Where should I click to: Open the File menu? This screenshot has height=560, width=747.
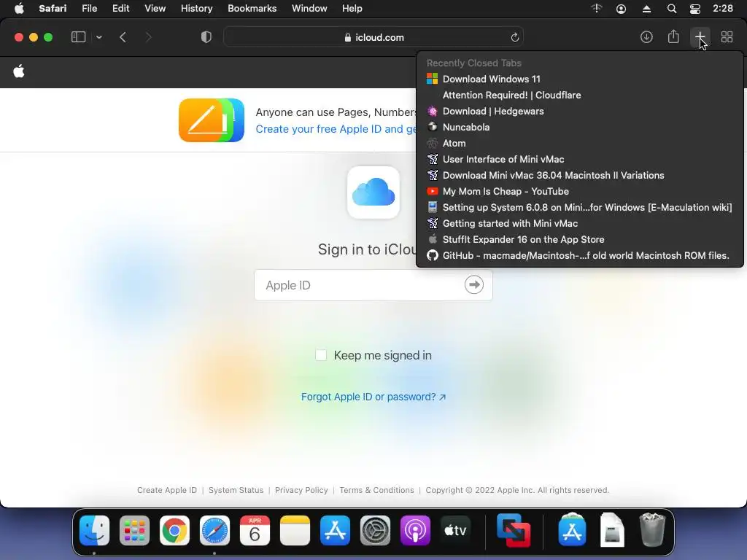point(90,9)
